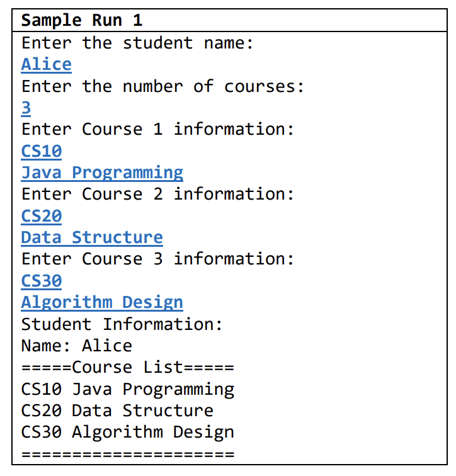
Task: Click the '=====Course List=====' heading line
Action: click(127, 368)
